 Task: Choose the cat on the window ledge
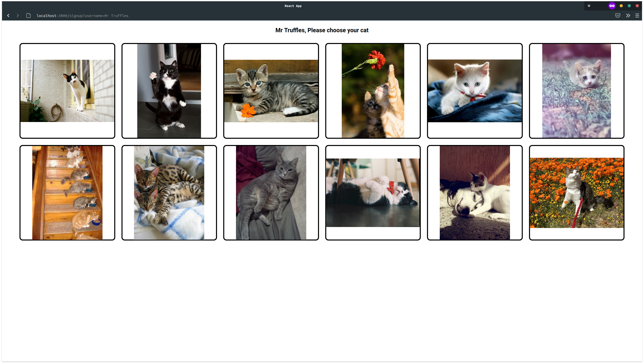[x=67, y=91]
